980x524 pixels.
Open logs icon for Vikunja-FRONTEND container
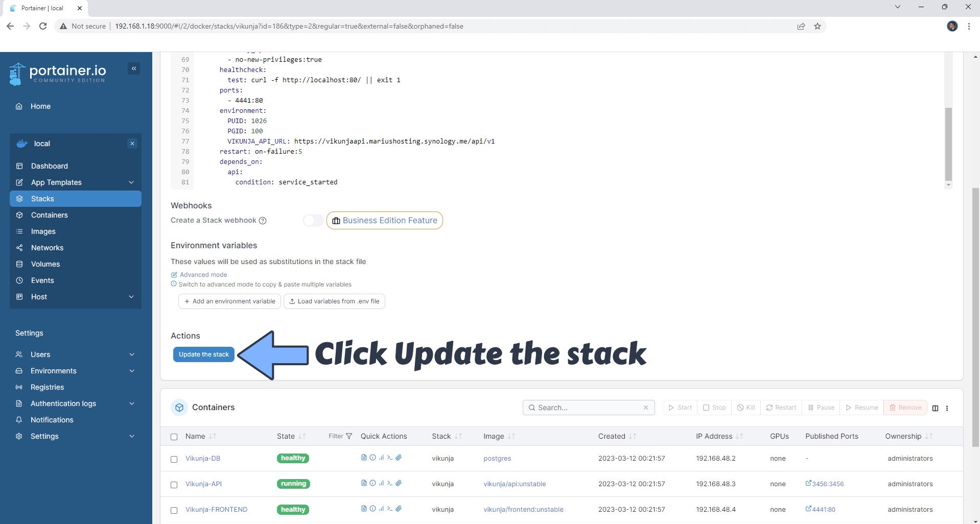[x=364, y=509]
